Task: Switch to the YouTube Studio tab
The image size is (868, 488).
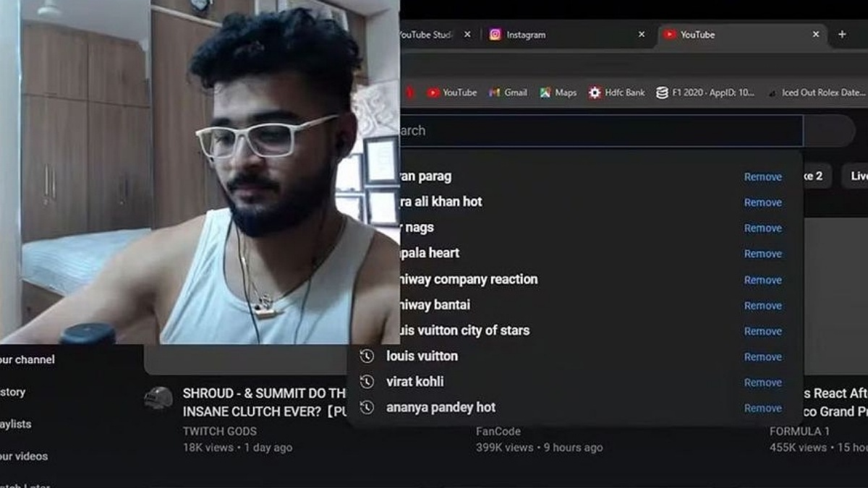Action: pyautogui.click(x=434, y=34)
